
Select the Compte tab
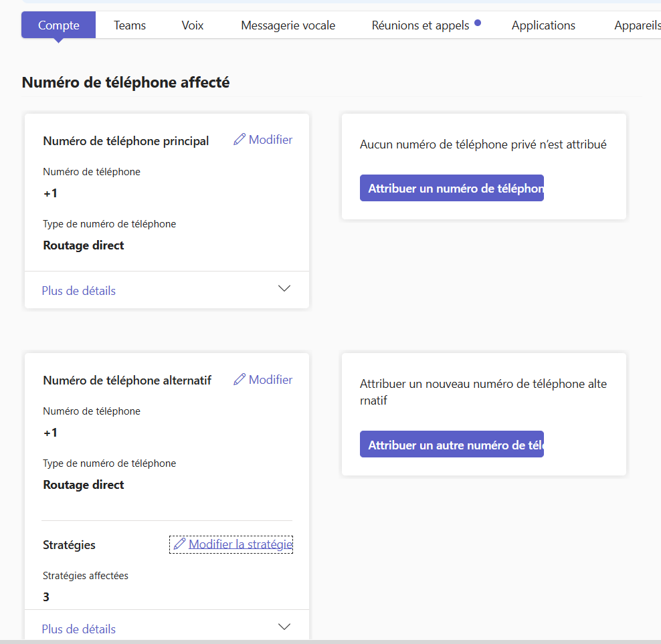pyautogui.click(x=59, y=25)
